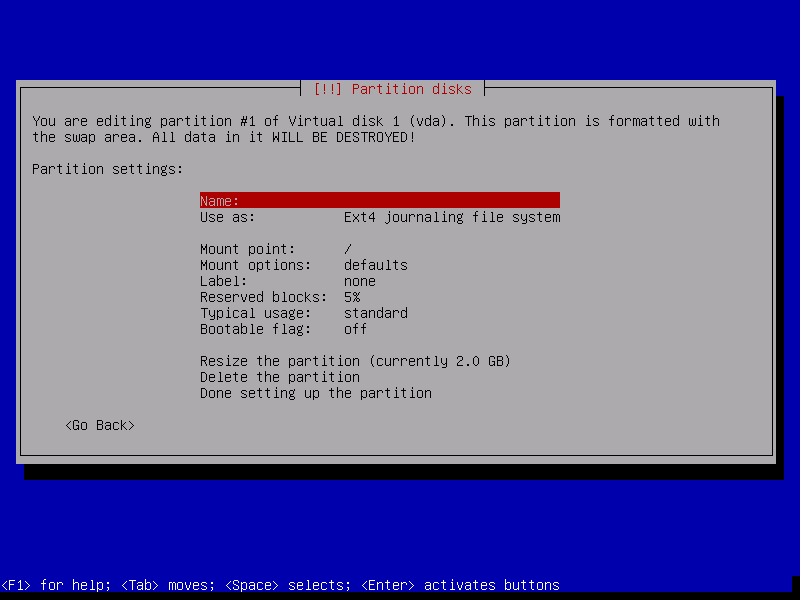
Task: Select 'Done setting up the partition'
Action: (316, 393)
